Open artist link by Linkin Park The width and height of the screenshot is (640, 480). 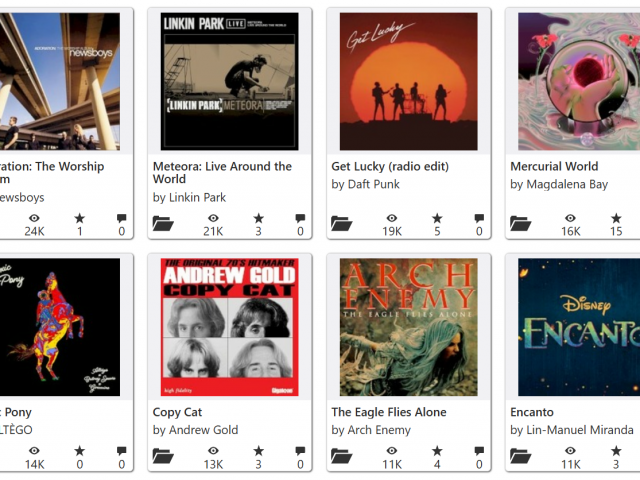click(x=189, y=198)
